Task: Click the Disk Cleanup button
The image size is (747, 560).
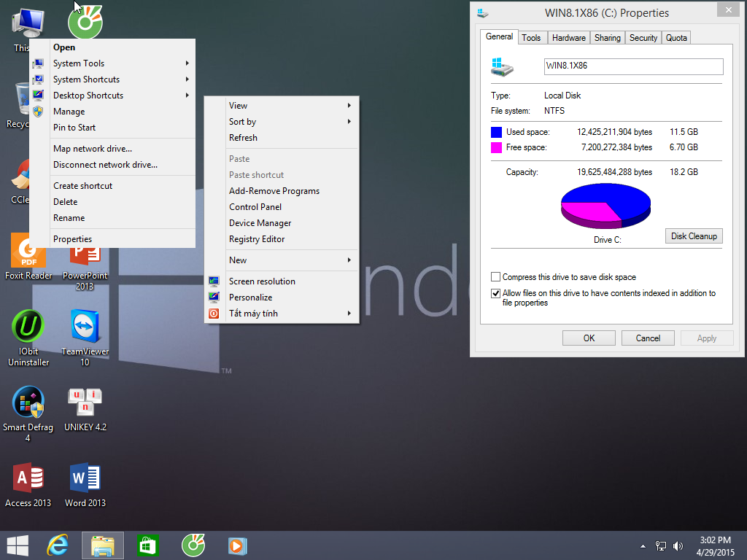Action: pos(694,236)
